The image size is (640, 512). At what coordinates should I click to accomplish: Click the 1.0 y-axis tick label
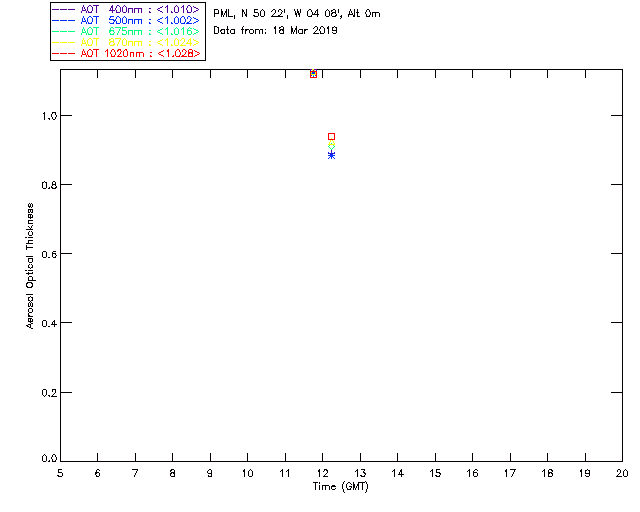(x=49, y=116)
